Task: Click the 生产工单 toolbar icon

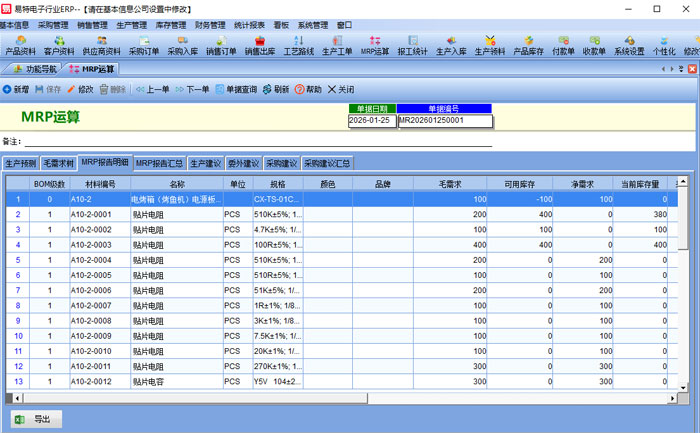Action: click(x=337, y=44)
